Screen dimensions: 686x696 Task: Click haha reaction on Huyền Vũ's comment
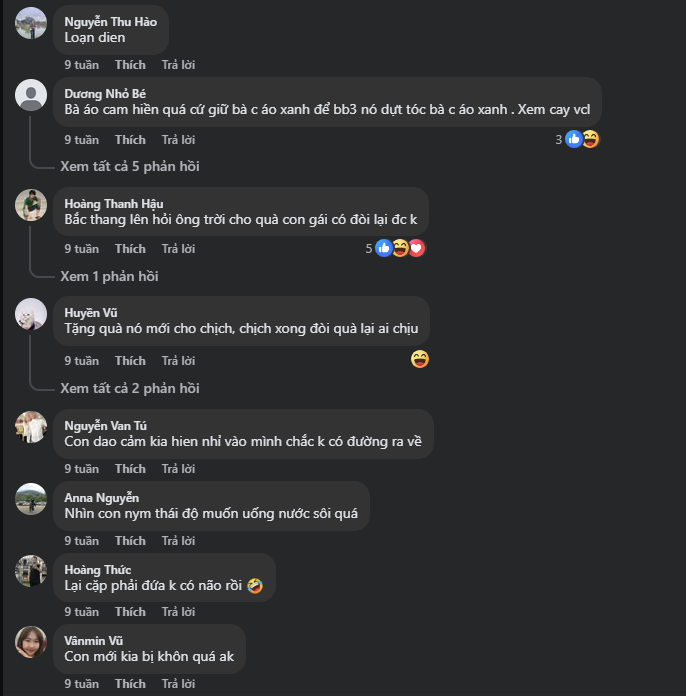click(x=420, y=359)
